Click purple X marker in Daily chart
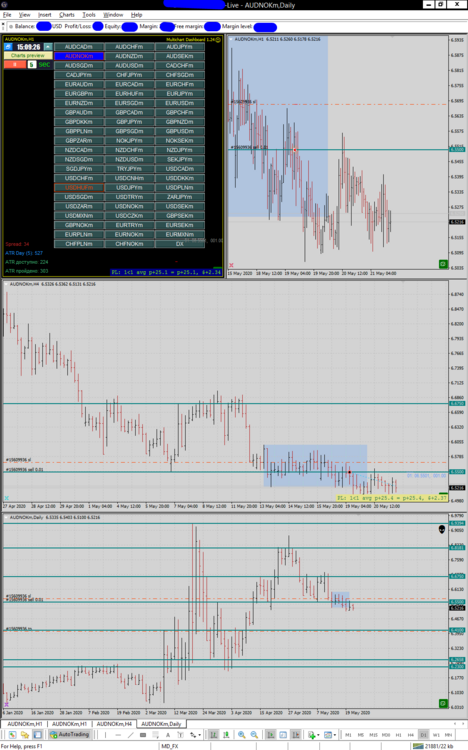468x750 pixels. pyautogui.click(x=7, y=704)
